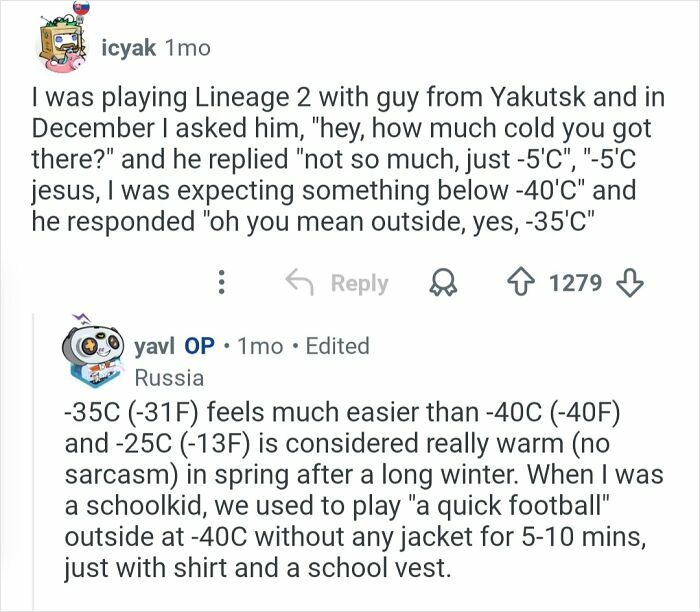Downvote icyak's comment
The height and width of the screenshot is (612, 700).
pos(628,284)
